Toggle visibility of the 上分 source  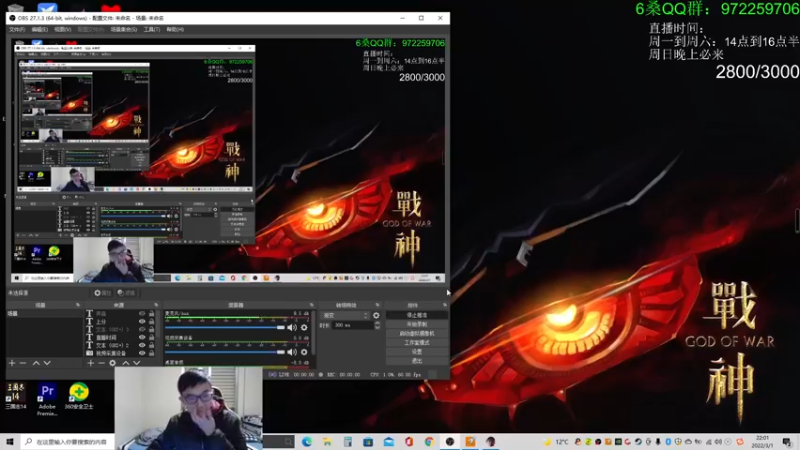point(142,321)
